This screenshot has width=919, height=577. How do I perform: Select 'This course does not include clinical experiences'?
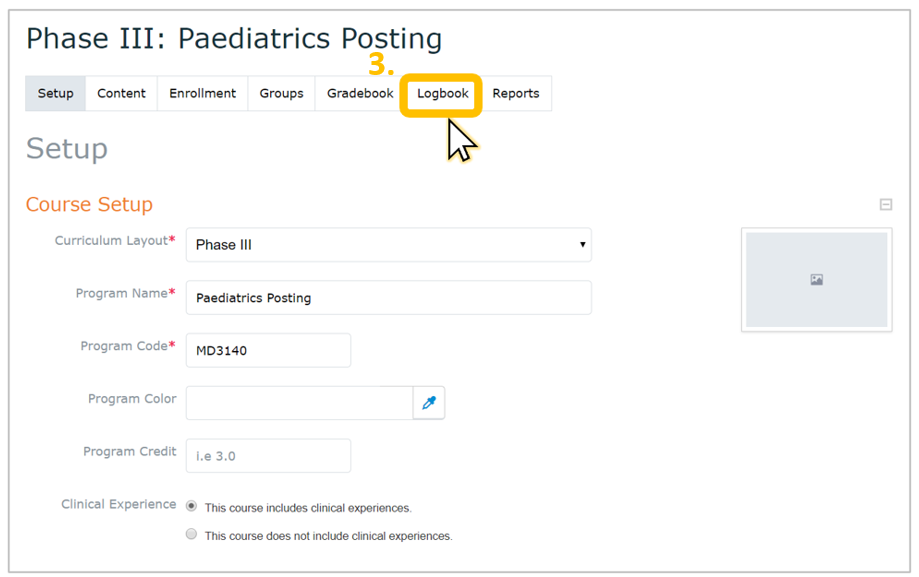coord(191,534)
